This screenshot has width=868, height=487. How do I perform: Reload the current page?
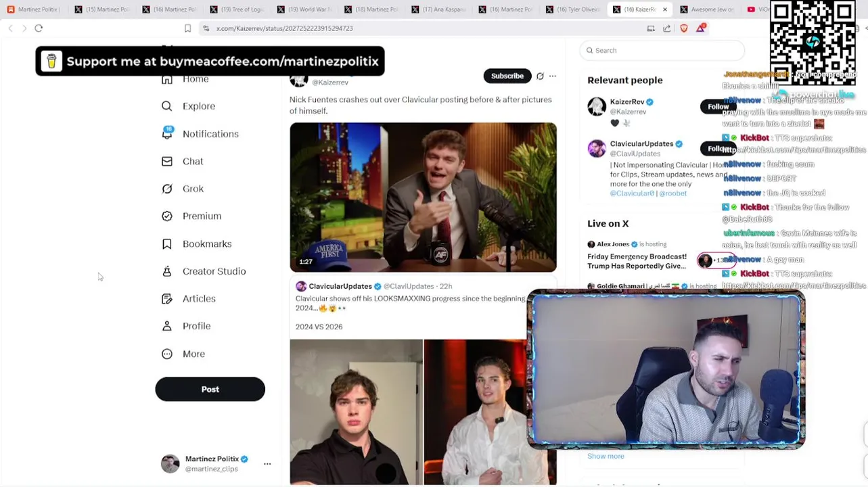click(39, 28)
